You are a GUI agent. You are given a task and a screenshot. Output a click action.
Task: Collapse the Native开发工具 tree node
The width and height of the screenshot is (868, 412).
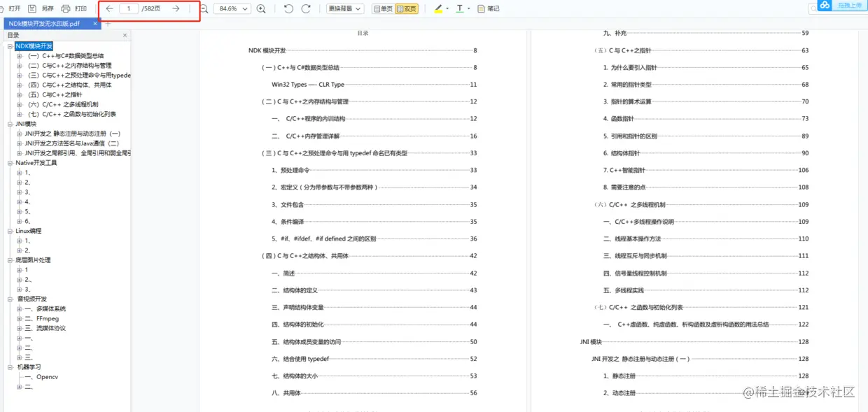point(10,163)
